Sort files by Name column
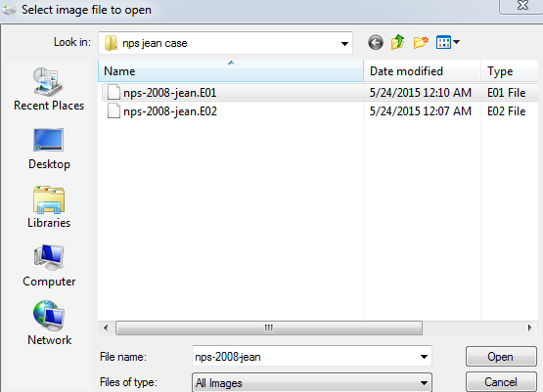This screenshot has height=392, width=543. [x=231, y=71]
